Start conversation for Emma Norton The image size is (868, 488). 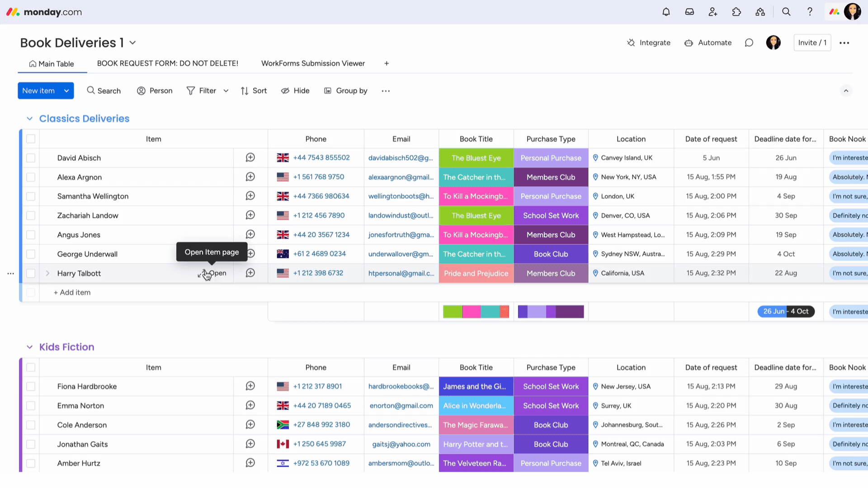(250, 406)
